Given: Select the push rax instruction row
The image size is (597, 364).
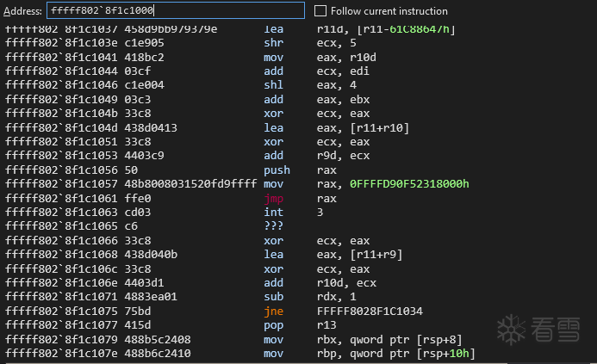Looking at the screenshot, I should 276,170.
